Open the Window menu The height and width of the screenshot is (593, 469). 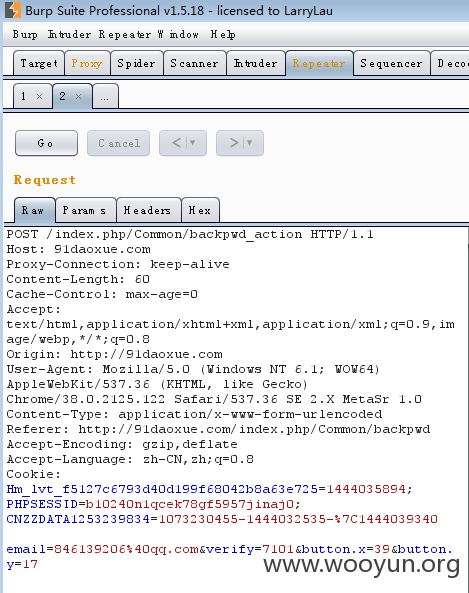point(178,34)
